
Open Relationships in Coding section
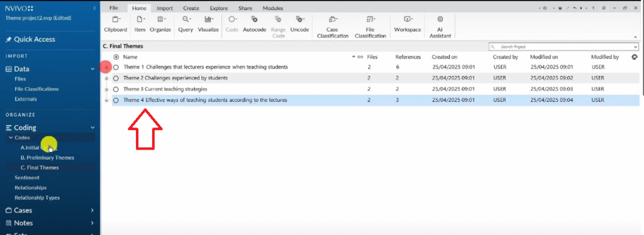(30, 187)
